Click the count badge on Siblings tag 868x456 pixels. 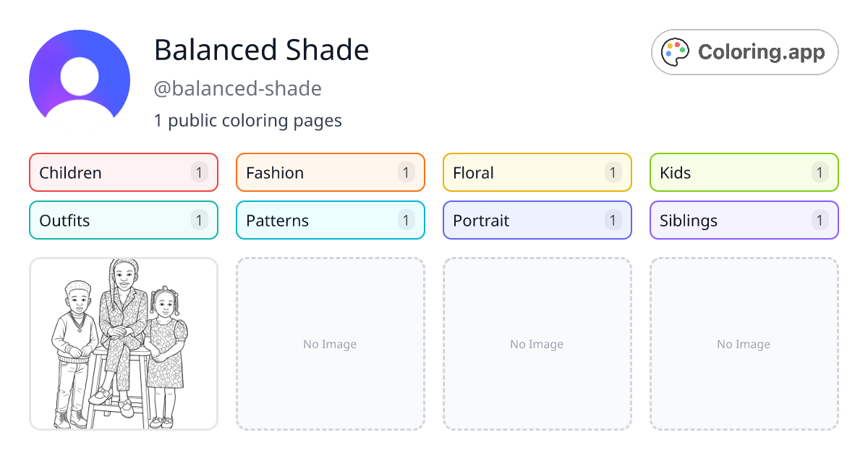pos(820,220)
